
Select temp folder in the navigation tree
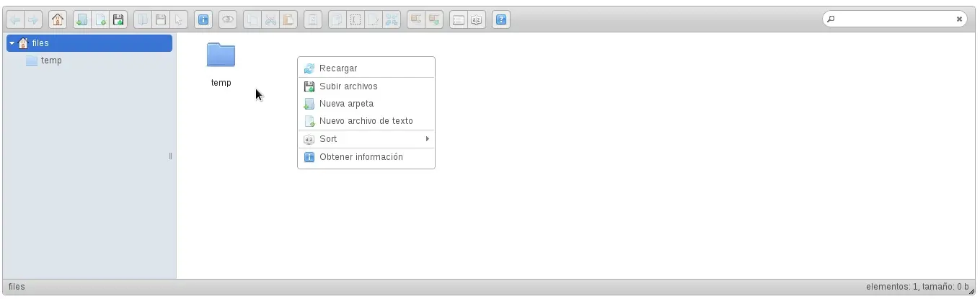coord(51,61)
